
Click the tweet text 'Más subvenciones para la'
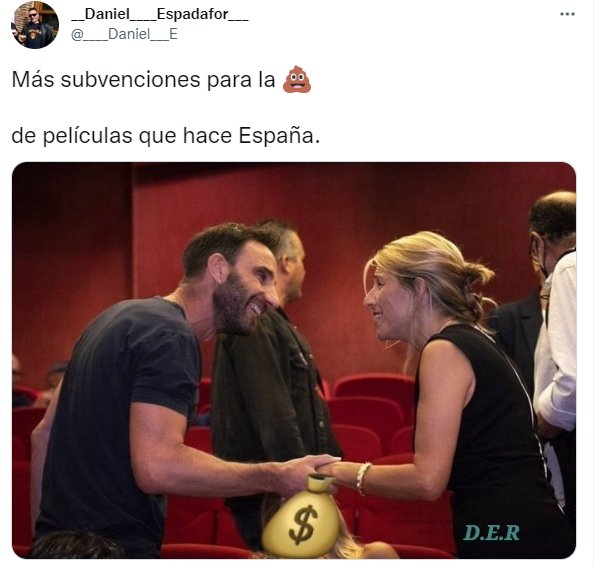(x=143, y=80)
